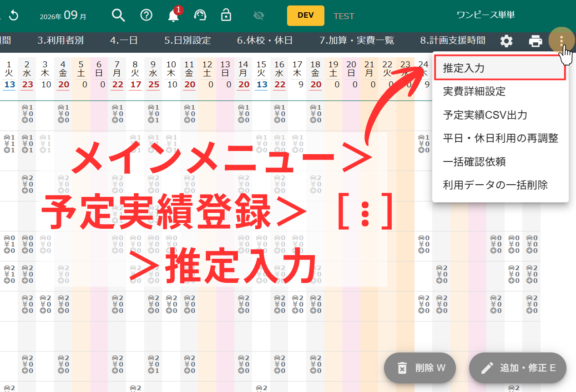Click the padlock icon in header
Image resolution: width=576 pixels, height=392 pixels.
coord(226,15)
